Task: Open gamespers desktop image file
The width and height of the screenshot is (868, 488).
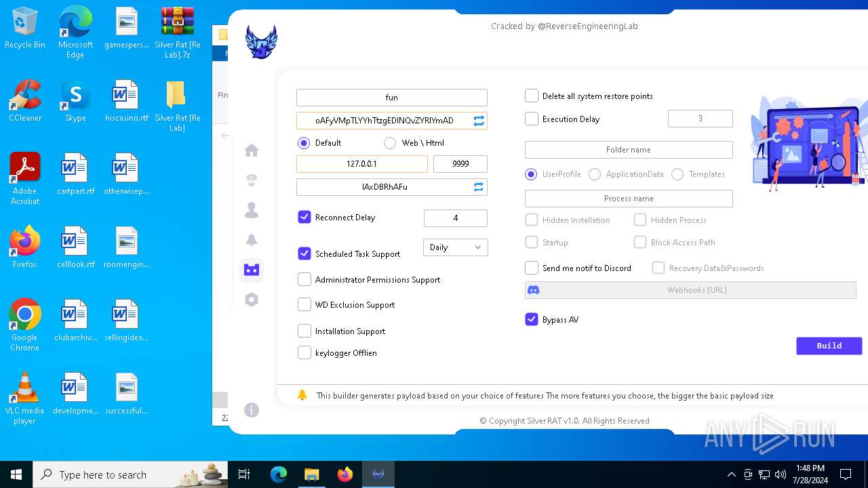Action: click(126, 28)
